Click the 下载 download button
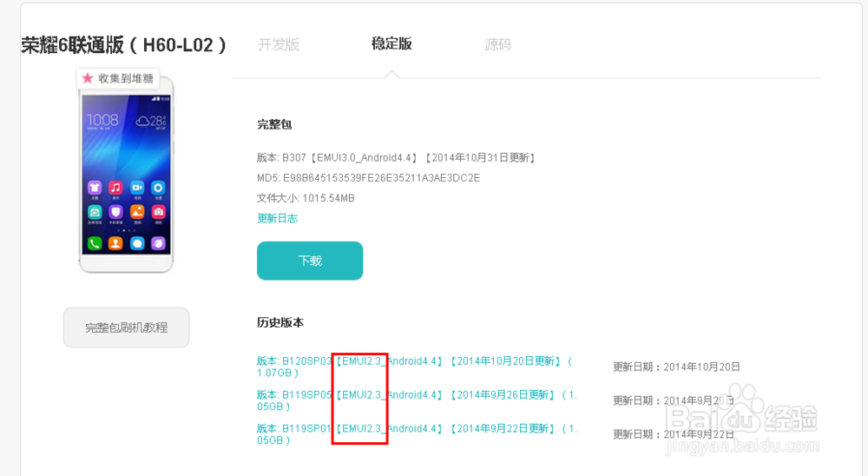Screen dimensions: 868x476 click(x=310, y=261)
